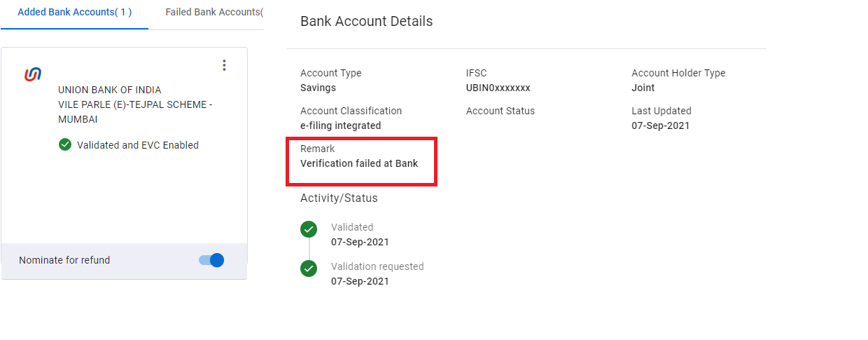Click the Activity/Status section heading
This screenshot has width=868, height=340.
339,198
